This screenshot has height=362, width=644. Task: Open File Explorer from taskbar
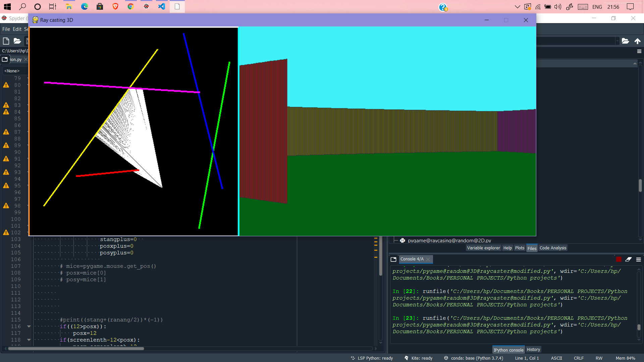(69, 6)
